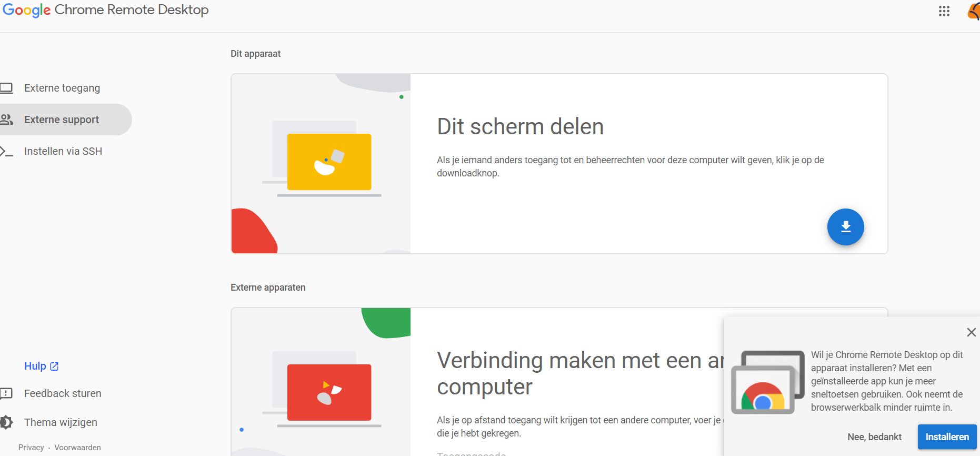Click the 'Als je op afstand toegang' description

(x=580, y=427)
